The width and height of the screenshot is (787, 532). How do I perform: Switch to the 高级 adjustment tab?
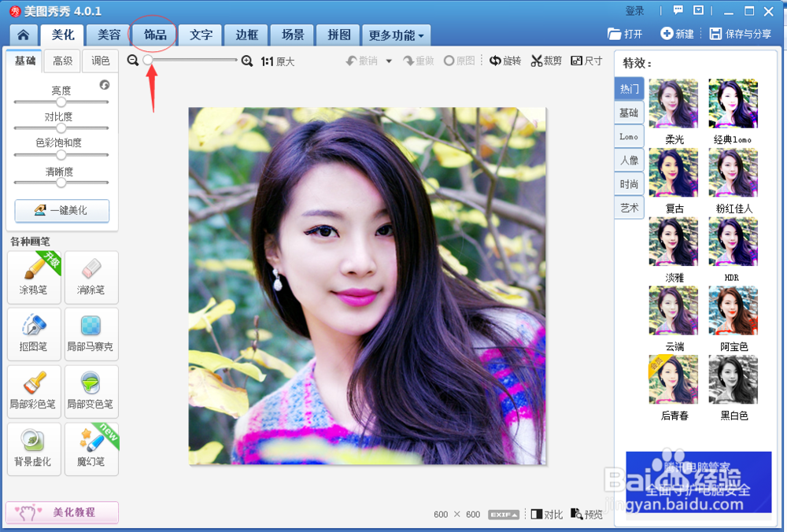click(x=62, y=61)
